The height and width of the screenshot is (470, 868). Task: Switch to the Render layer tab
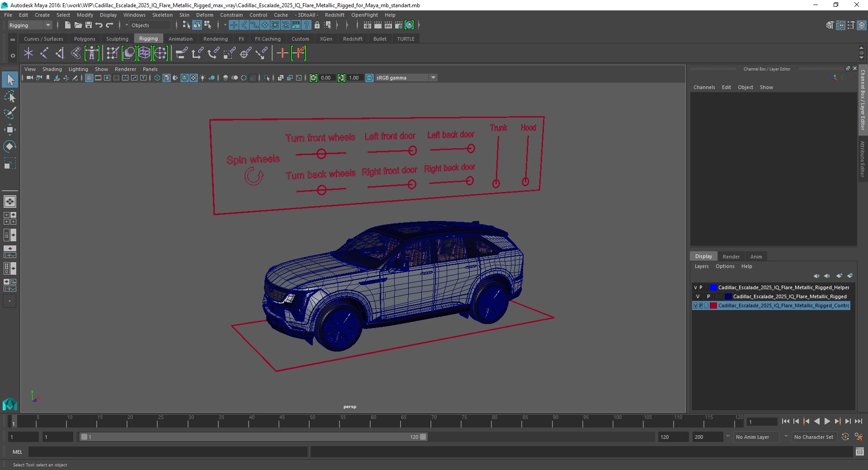pyautogui.click(x=731, y=256)
